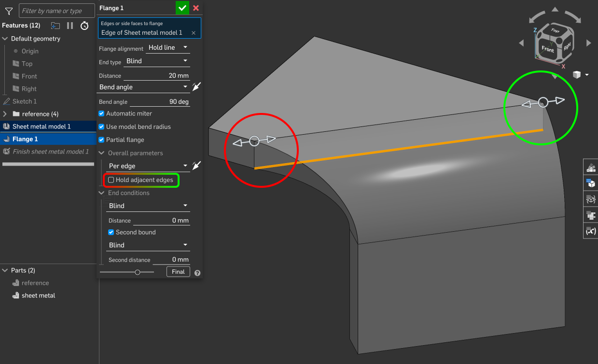Click view cube rotate clockwise arrow
The height and width of the screenshot is (364, 598).
pos(572,16)
